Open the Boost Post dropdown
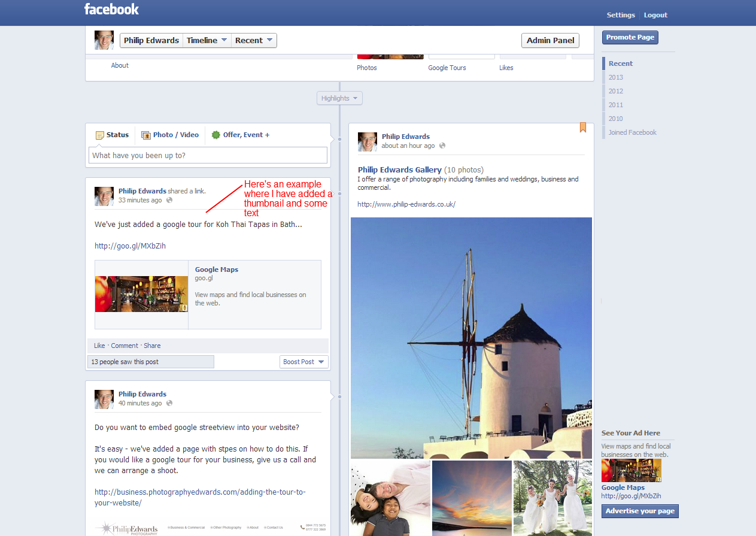The width and height of the screenshot is (756, 536). point(304,362)
